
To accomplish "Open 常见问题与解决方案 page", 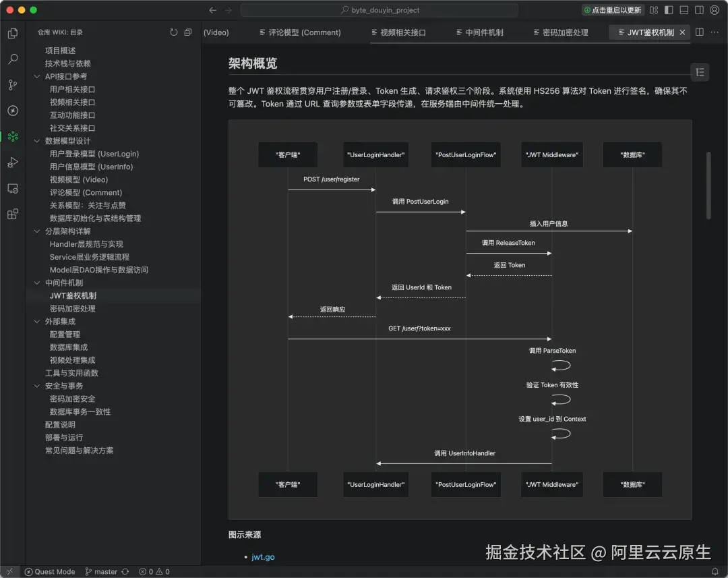I will click(x=79, y=451).
